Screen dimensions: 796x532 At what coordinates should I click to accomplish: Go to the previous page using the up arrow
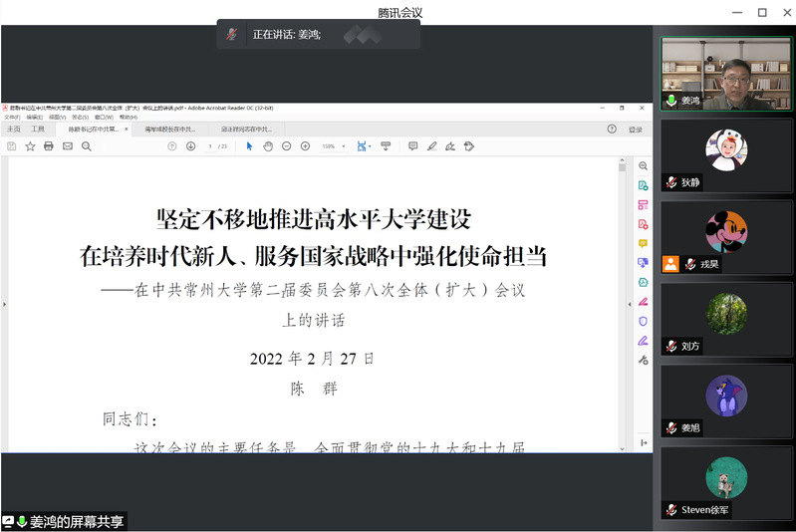[171, 146]
